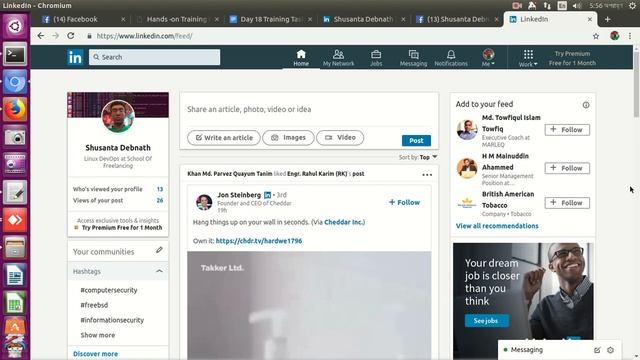Open Notifications bell icon
Image resolution: width=640 pixels, height=360 pixels.
pyautogui.click(x=451, y=58)
